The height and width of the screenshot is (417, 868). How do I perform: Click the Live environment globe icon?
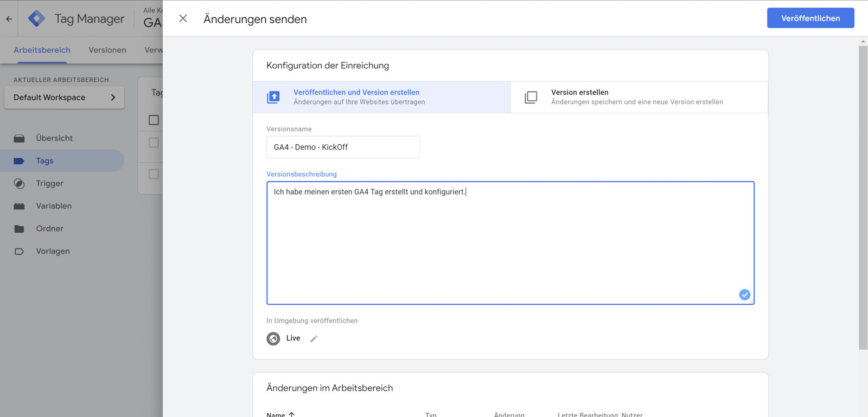click(x=273, y=338)
